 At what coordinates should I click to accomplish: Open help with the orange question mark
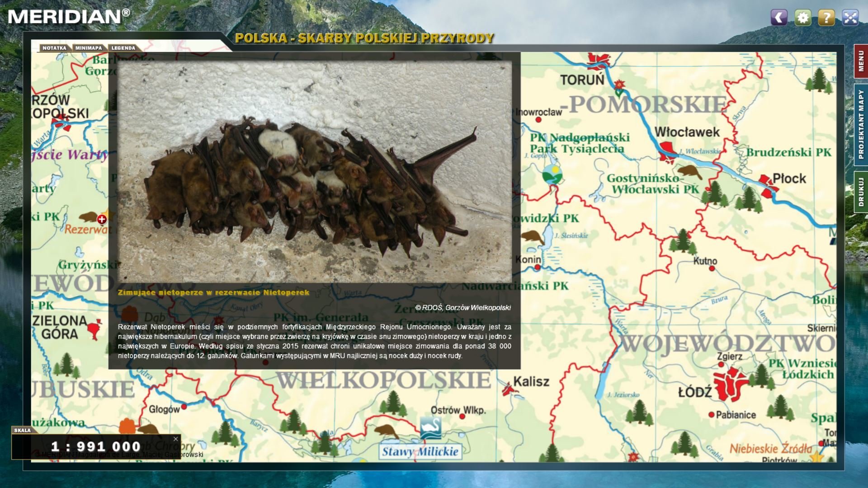(826, 18)
